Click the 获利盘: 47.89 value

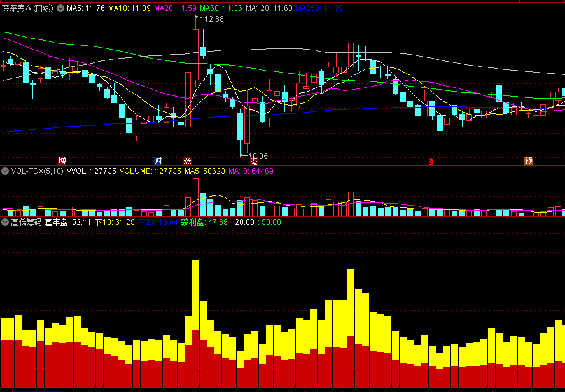point(204,222)
